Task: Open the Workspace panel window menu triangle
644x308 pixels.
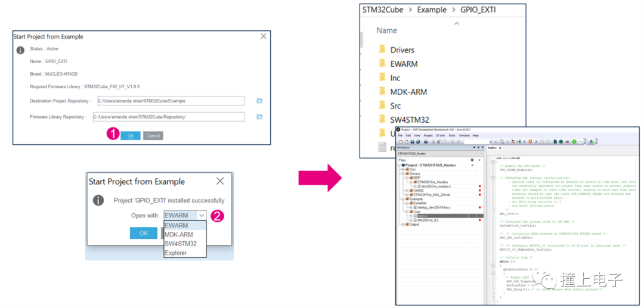Action: (x=475, y=147)
